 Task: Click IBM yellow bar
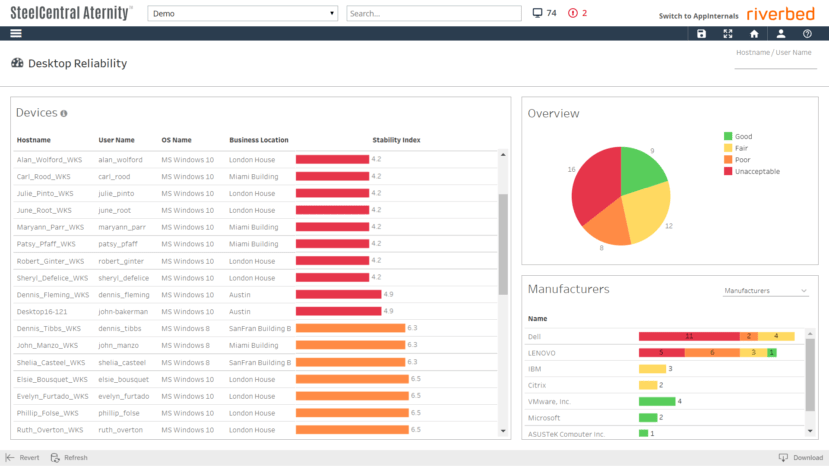click(x=652, y=369)
